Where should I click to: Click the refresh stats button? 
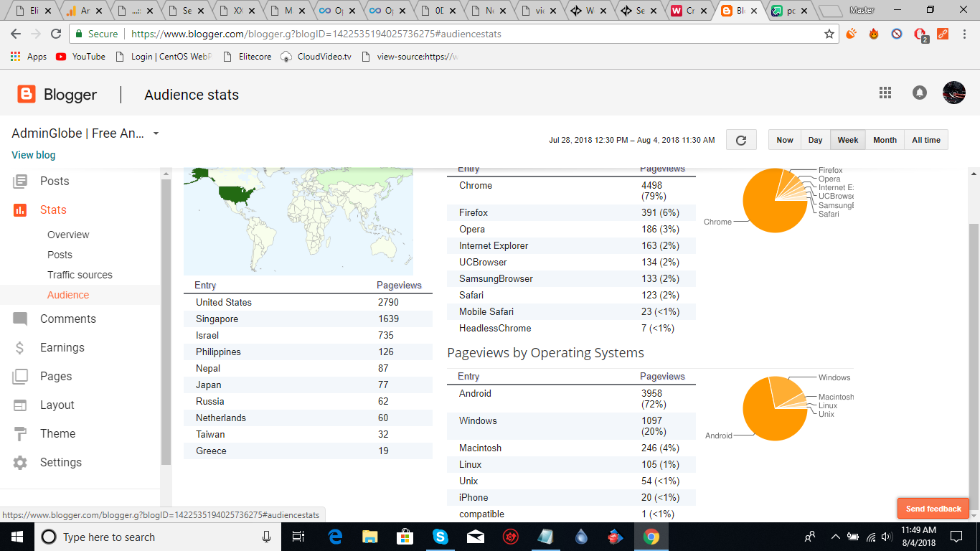pos(741,140)
